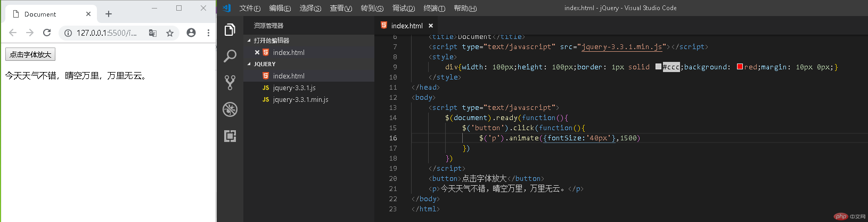Click the Chrome address bar URL

click(107, 33)
